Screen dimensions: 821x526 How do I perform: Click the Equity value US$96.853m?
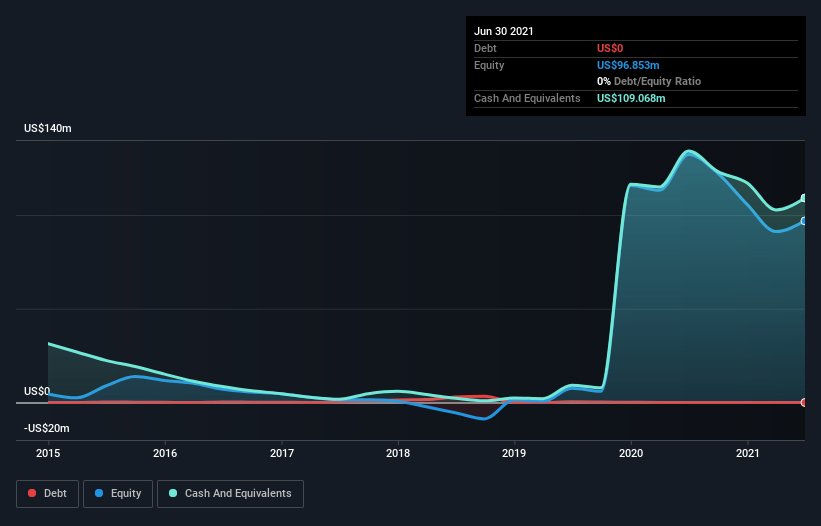click(x=628, y=65)
